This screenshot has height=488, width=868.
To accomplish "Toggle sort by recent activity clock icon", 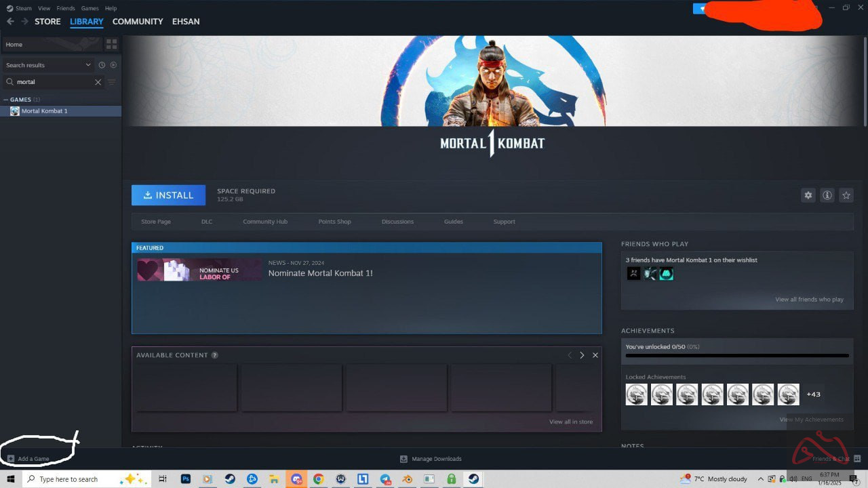I will pyautogui.click(x=102, y=65).
